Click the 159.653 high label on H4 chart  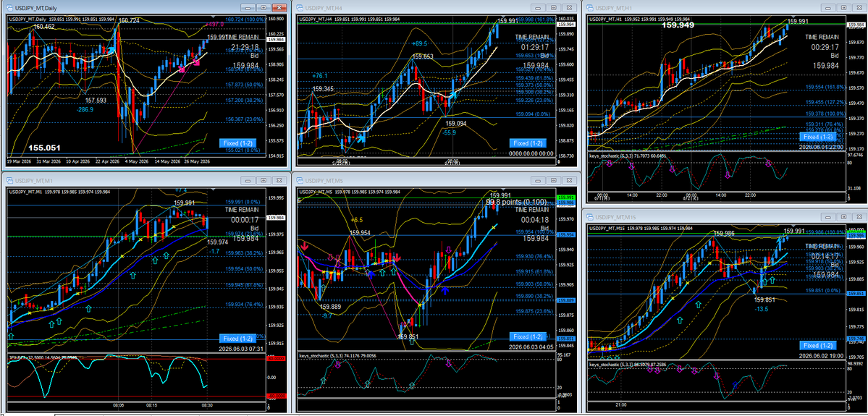click(422, 56)
